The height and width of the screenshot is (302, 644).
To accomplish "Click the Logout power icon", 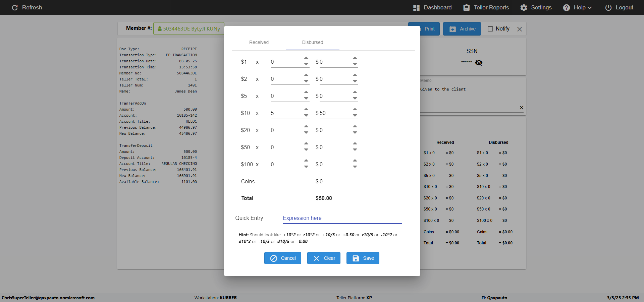I will (608, 7).
